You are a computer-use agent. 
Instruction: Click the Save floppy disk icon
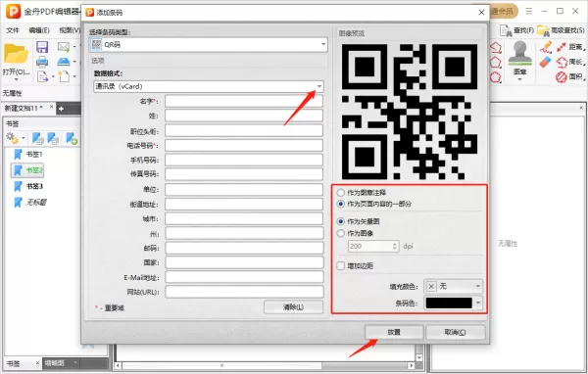point(42,47)
